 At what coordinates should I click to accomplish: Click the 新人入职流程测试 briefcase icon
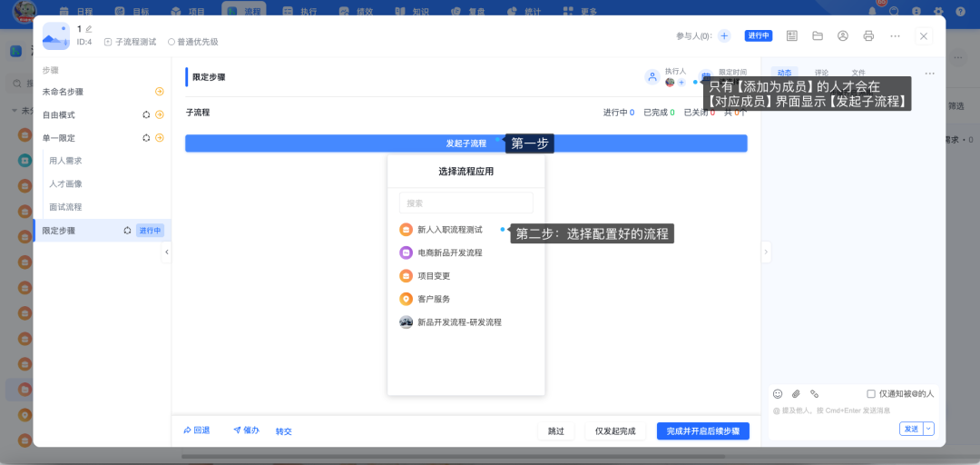click(407, 230)
